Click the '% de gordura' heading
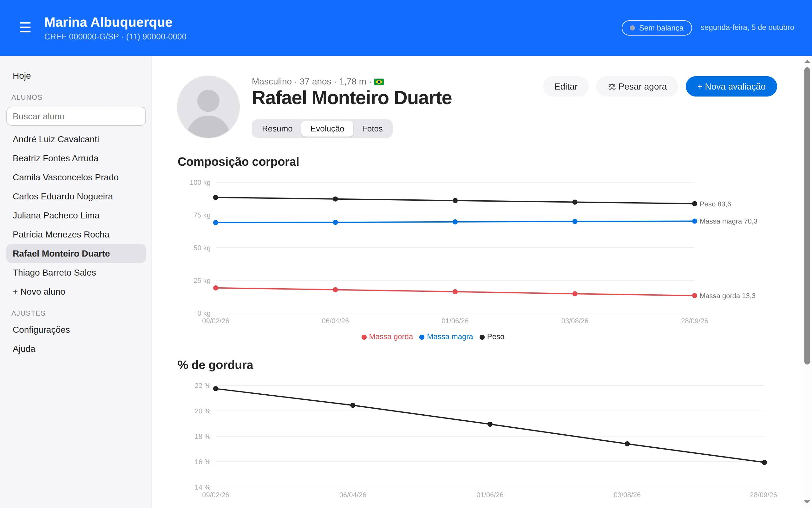 [x=215, y=365]
